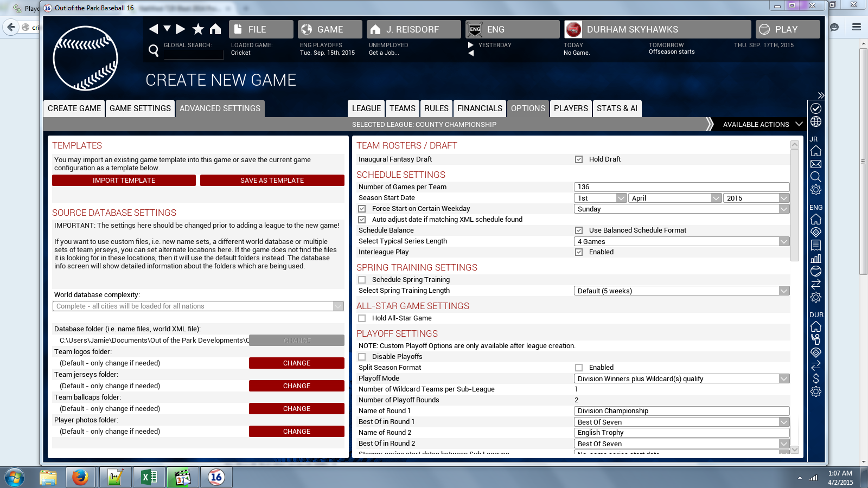
Task: Open the ENG baseball icon in sidebar
Action: (x=816, y=271)
